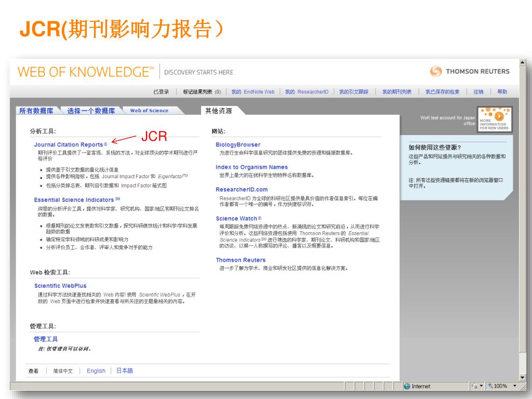Open the BiologyBrowser website link
This screenshot has height=399, width=532.
point(238,144)
